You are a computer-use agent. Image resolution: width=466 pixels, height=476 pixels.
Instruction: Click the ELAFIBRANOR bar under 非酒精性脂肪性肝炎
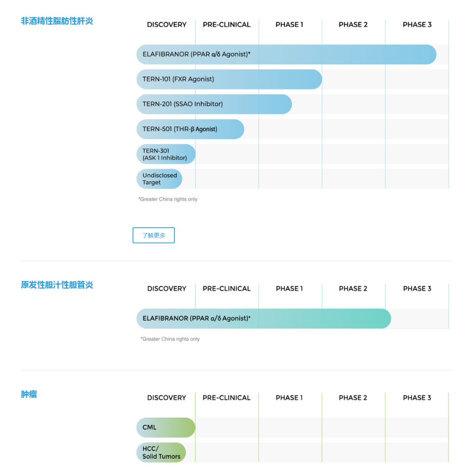(x=287, y=54)
